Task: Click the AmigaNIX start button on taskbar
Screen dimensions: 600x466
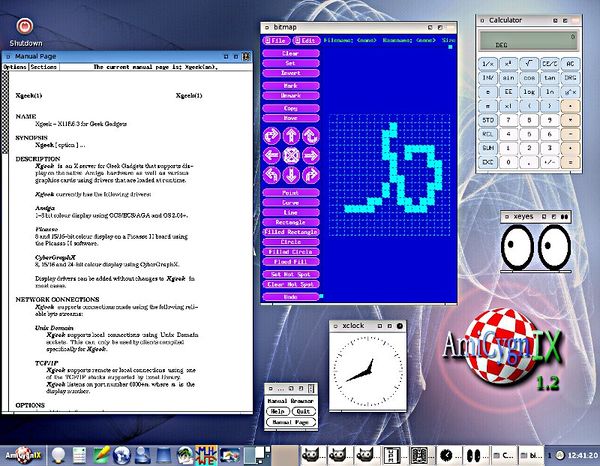Action: tap(22, 454)
